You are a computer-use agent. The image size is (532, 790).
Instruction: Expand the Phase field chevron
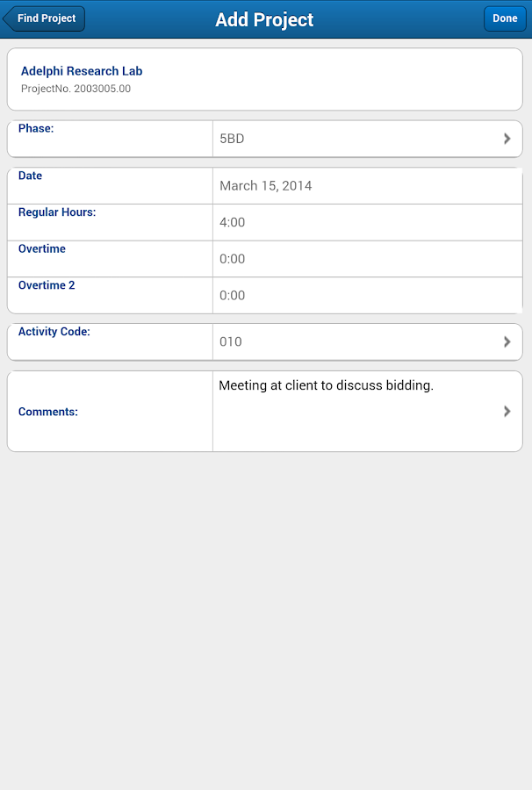click(x=507, y=138)
